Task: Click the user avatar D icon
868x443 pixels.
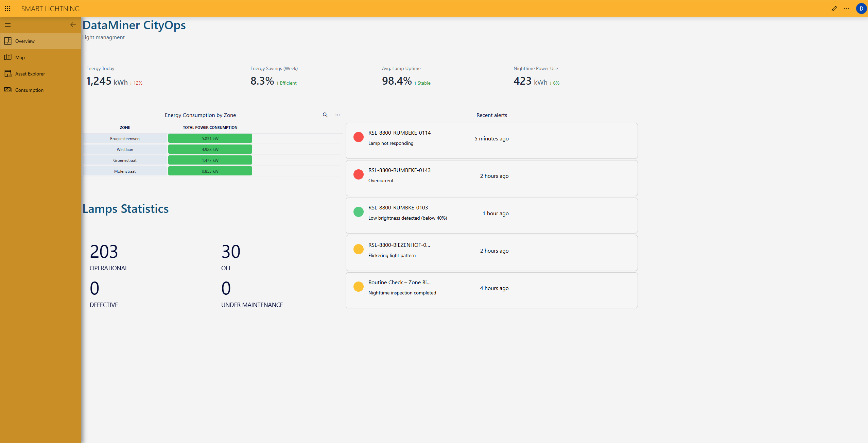Action: (861, 8)
